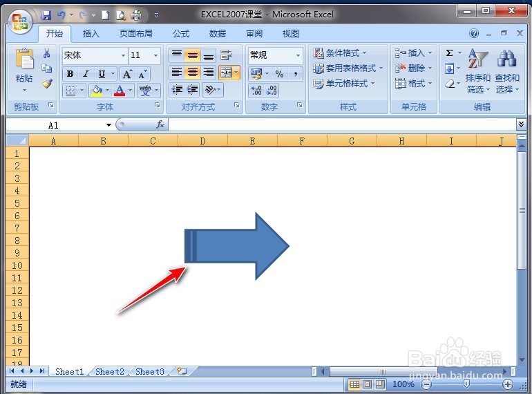The height and width of the screenshot is (394, 532).
Task: Customize Quick Access Toolbar dropdown
Action: tap(156, 15)
